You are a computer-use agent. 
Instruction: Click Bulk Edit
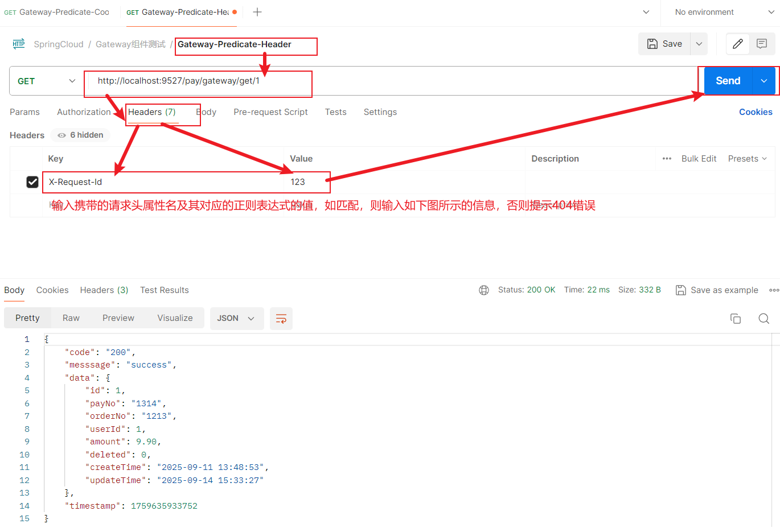point(699,159)
